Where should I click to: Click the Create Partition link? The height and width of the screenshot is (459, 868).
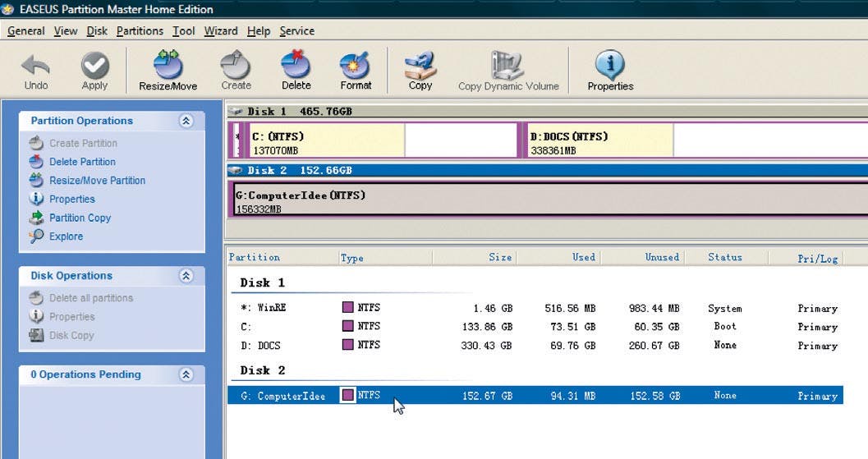click(83, 144)
